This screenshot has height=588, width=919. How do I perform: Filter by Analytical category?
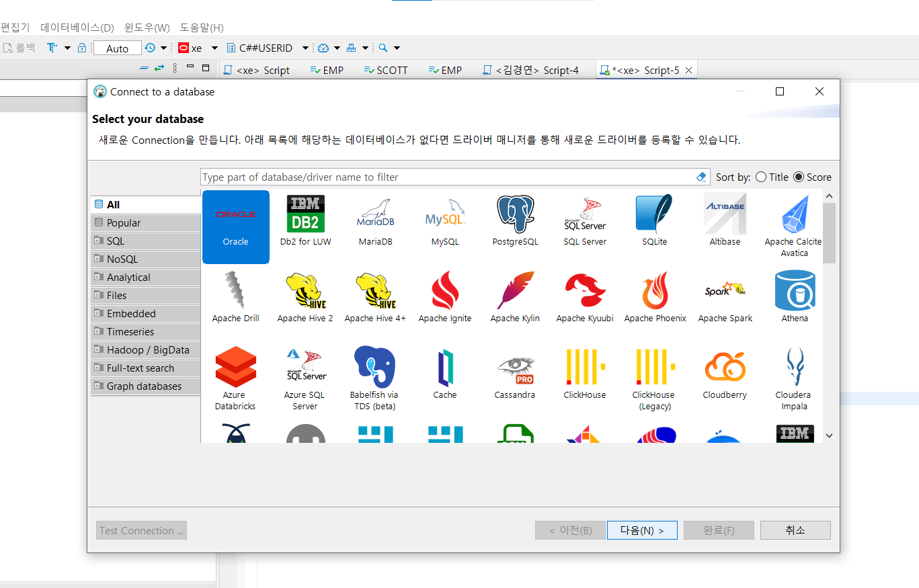click(x=145, y=278)
